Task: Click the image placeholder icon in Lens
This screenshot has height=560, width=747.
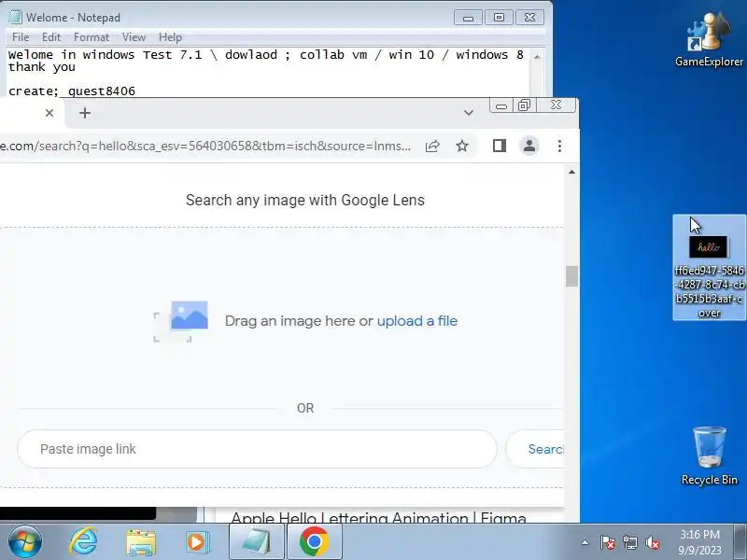Action: coord(180,321)
